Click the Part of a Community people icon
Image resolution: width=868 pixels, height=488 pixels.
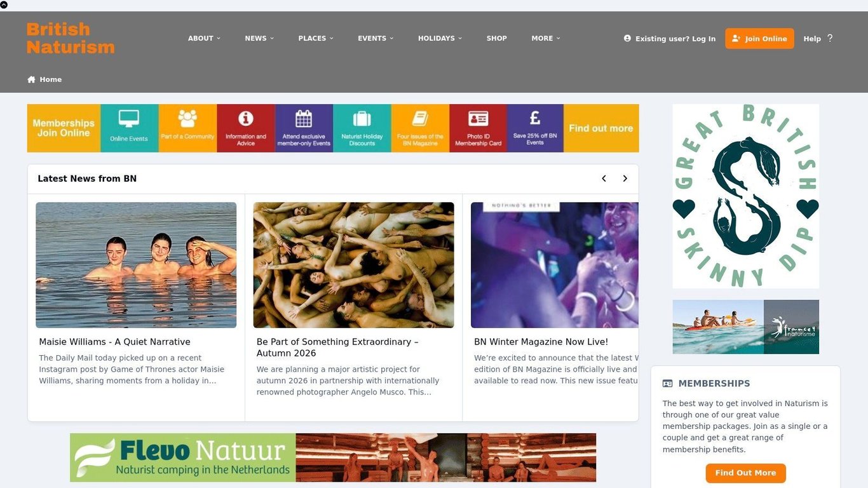(187, 121)
